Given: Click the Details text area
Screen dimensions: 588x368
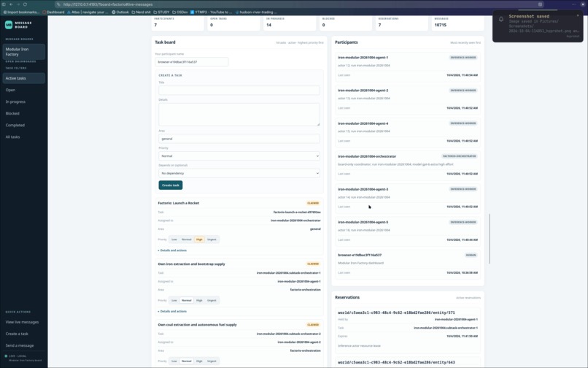Looking at the screenshot, I should [239, 115].
